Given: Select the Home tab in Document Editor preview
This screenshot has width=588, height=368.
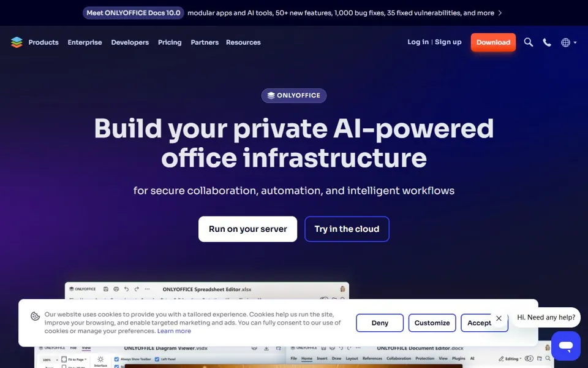Looking at the screenshot, I should (307, 359).
